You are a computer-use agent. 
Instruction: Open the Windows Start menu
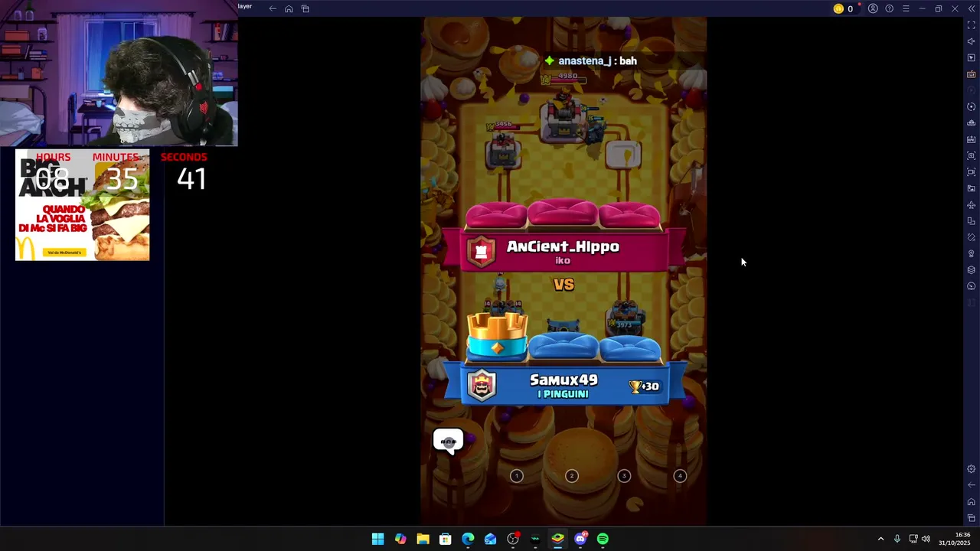click(x=377, y=539)
